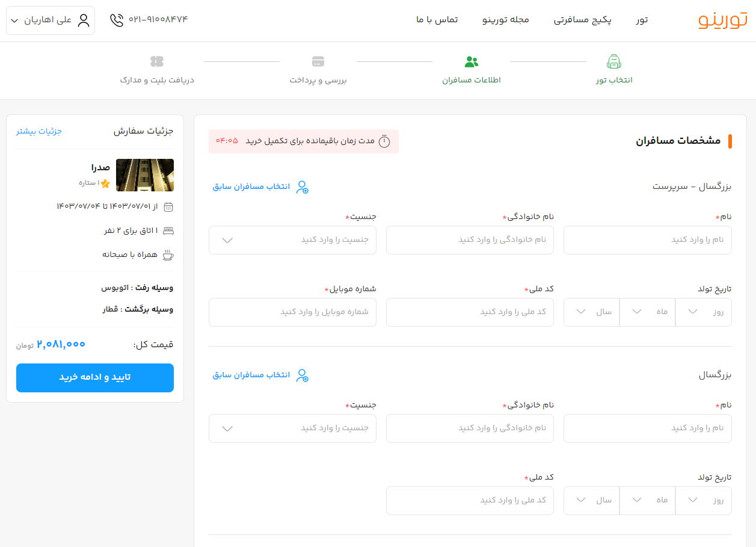Click the Tourino logo
The width and height of the screenshot is (756, 547).
coord(722,20)
